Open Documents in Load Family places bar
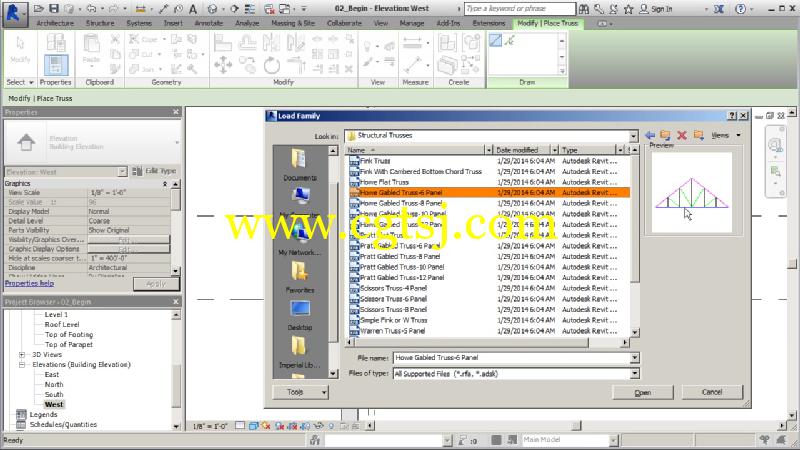The width and height of the screenshot is (800, 450). [299, 165]
